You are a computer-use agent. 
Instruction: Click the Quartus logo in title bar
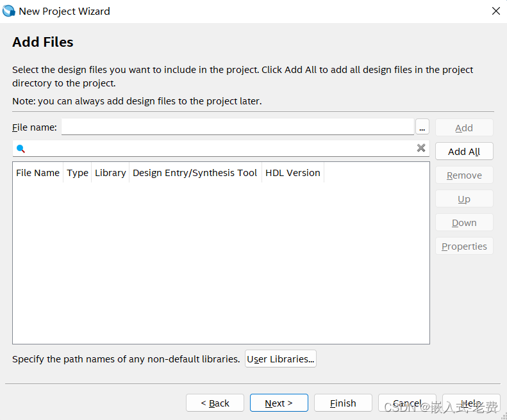coord(9,11)
